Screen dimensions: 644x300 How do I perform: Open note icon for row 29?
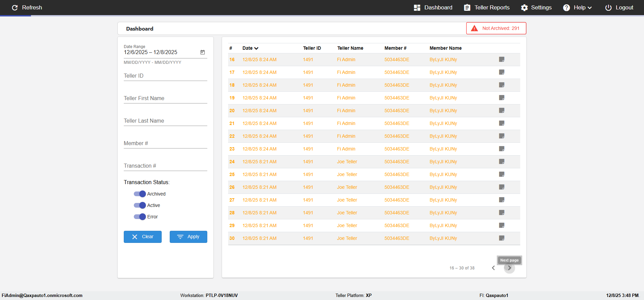pyautogui.click(x=502, y=225)
